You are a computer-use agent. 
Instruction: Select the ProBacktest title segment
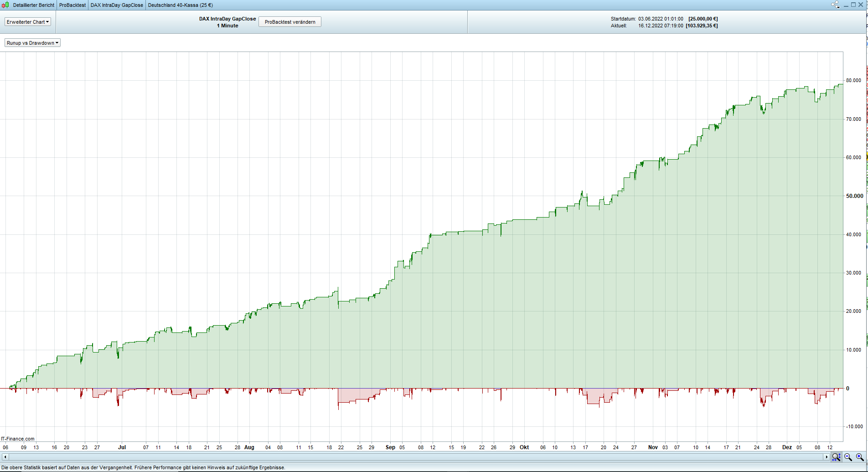pos(72,5)
